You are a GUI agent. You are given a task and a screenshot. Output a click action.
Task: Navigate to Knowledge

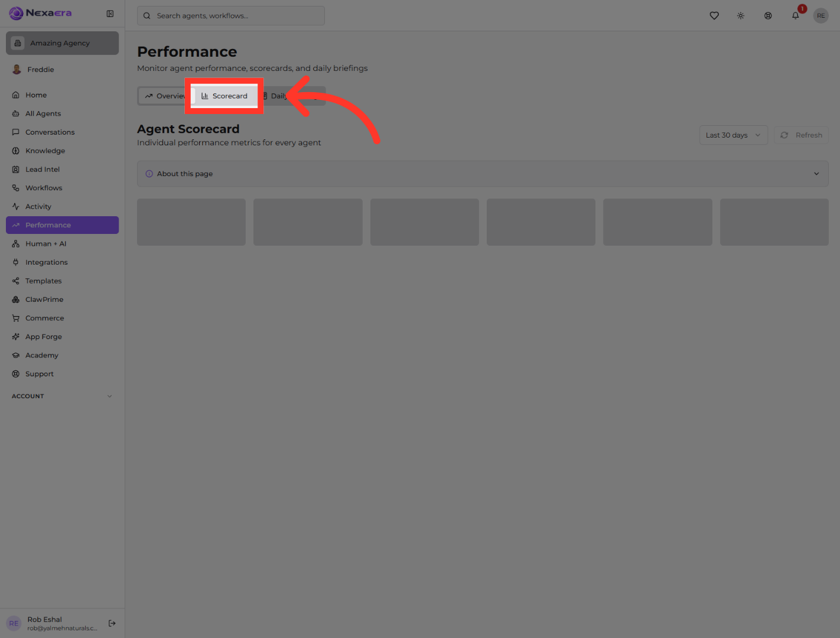62,151
